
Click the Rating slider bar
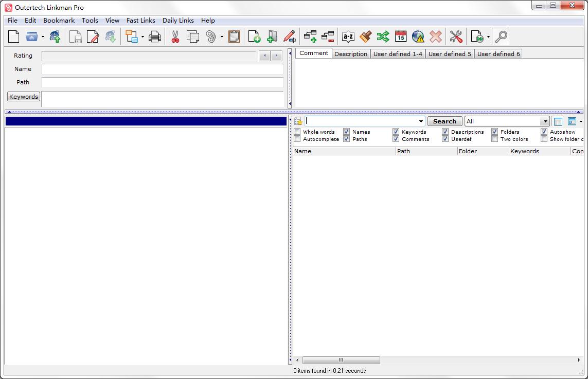149,56
